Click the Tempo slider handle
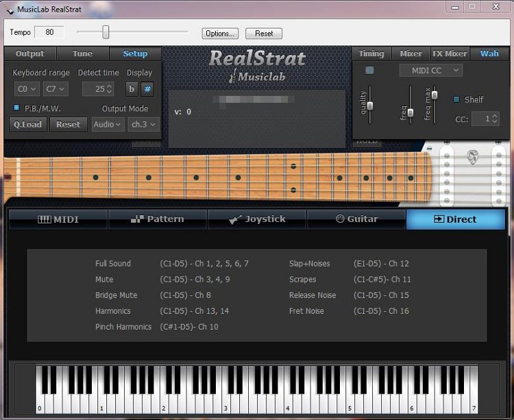Viewport: 514px width, 420px height. point(106,32)
